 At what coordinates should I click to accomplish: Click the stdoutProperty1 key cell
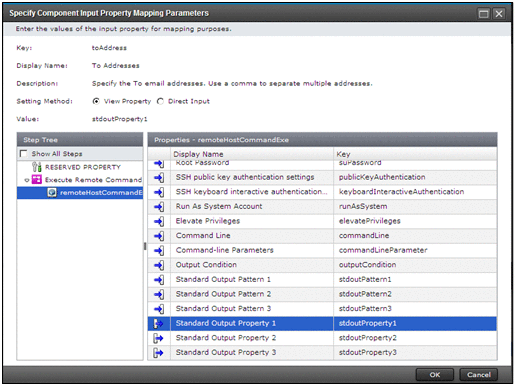point(415,323)
